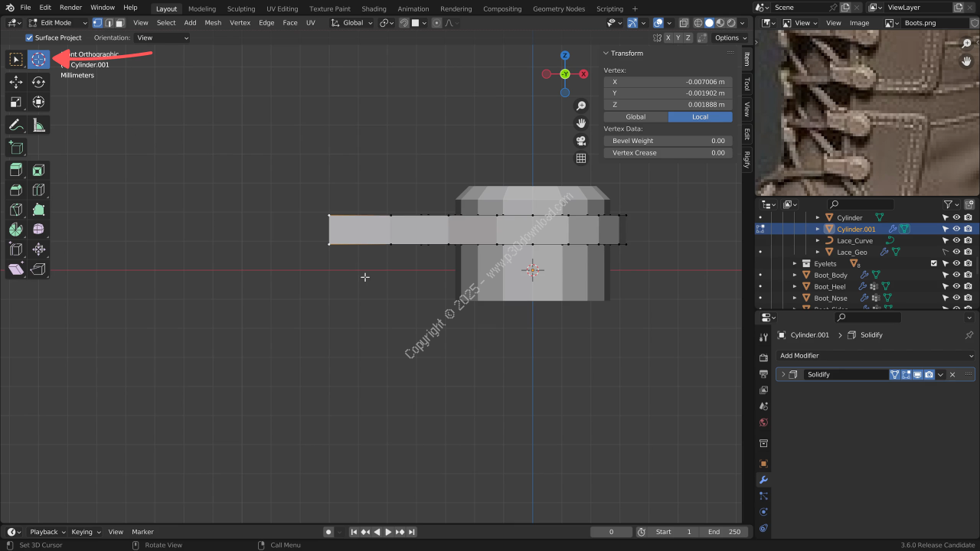The image size is (980, 551).
Task: Select the Rotate tool
Action: coord(38,82)
